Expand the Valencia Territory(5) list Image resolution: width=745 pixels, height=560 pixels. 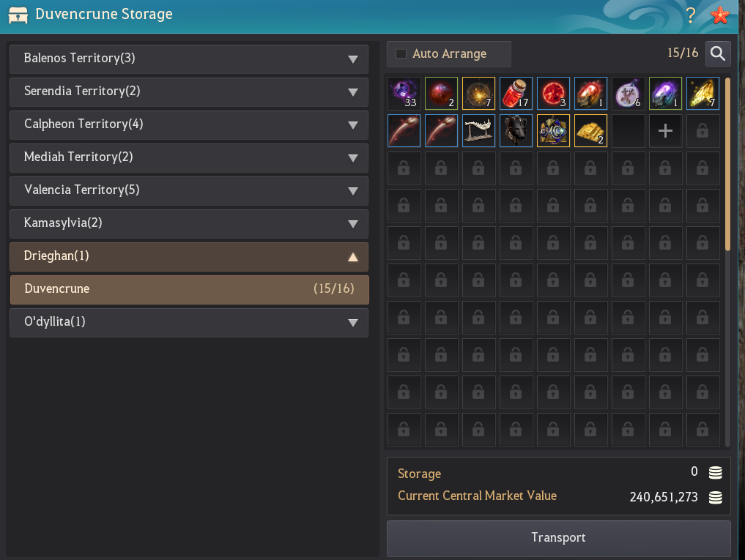tap(188, 191)
